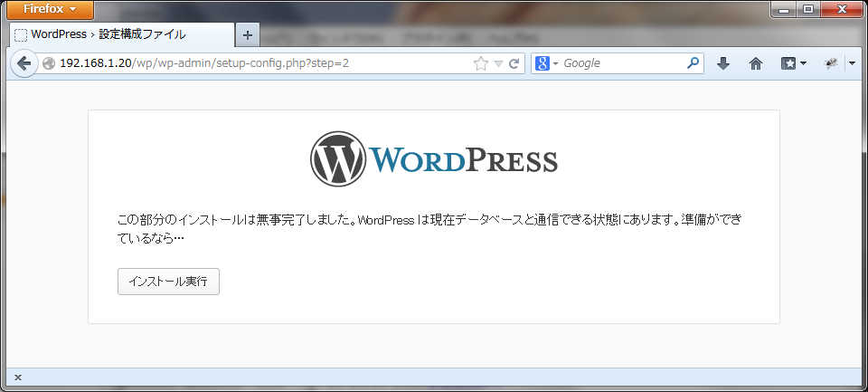This screenshot has height=392, width=868.
Task: Open the Google search engine selector
Action: click(547, 63)
